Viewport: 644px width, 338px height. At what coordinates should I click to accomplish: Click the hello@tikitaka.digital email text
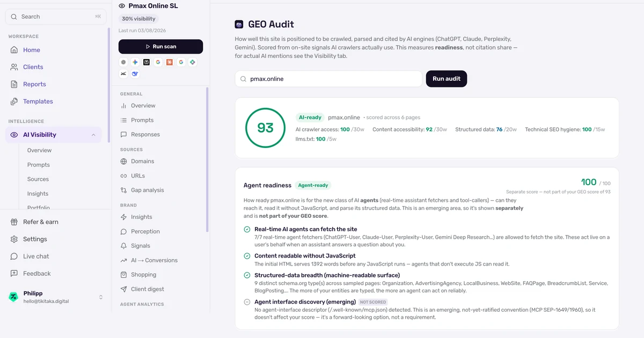pos(46,301)
